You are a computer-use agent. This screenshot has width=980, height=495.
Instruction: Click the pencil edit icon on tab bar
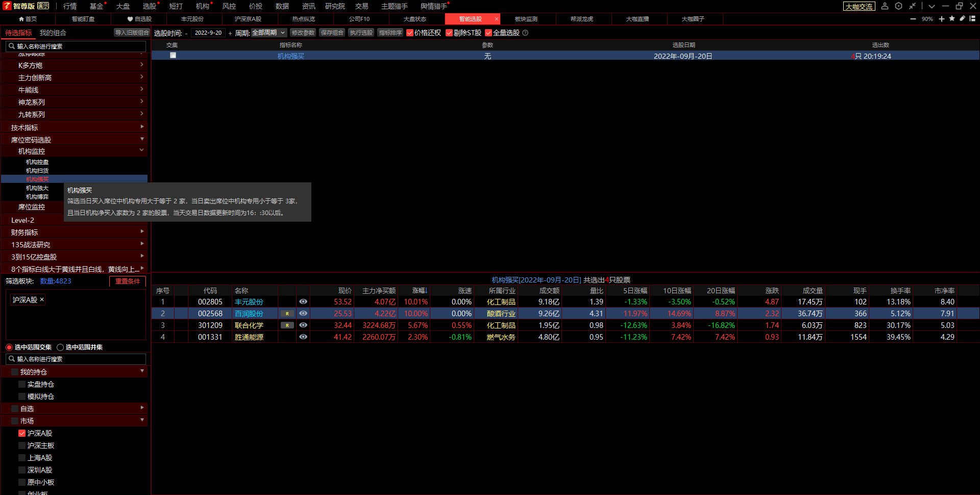click(x=962, y=18)
